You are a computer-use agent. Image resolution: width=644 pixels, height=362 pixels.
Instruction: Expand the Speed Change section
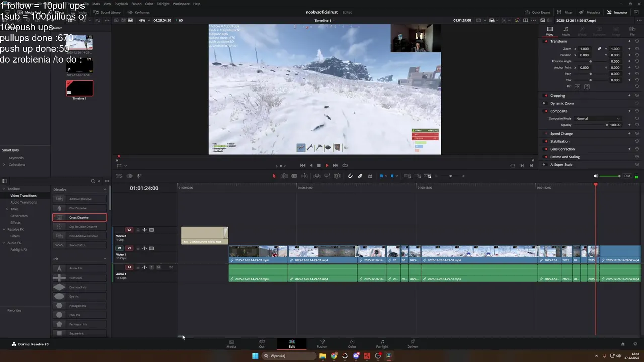(x=561, y=134)
